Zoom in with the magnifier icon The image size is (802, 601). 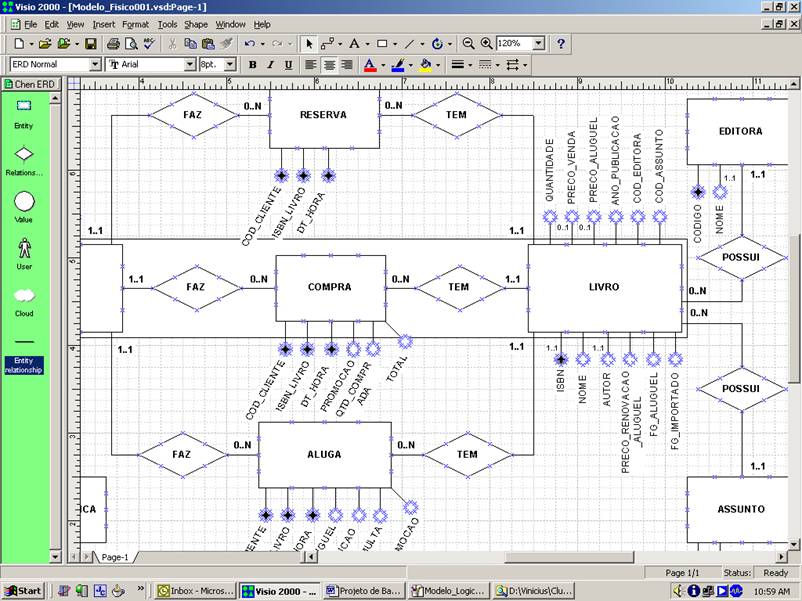(x=486, y=43)
